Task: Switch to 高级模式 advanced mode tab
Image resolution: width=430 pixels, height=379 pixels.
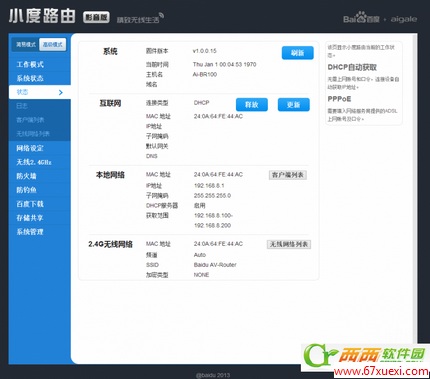Action: (53, 45)
